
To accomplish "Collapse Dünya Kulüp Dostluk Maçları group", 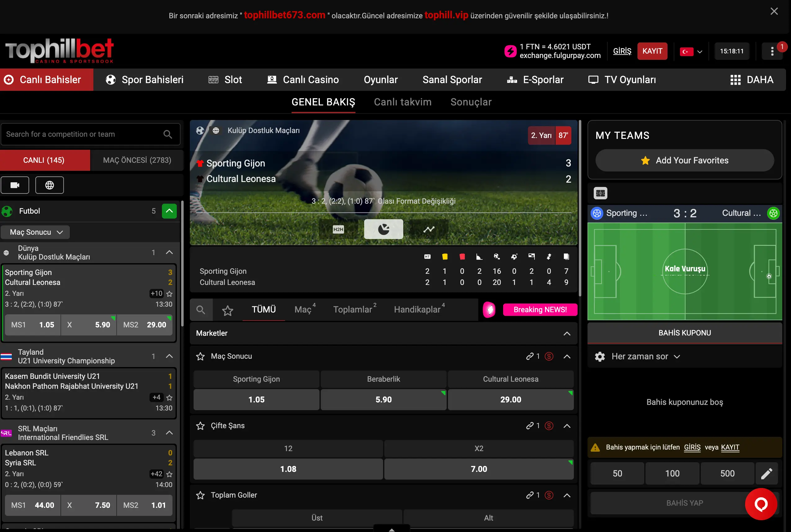I will point(169,252).
